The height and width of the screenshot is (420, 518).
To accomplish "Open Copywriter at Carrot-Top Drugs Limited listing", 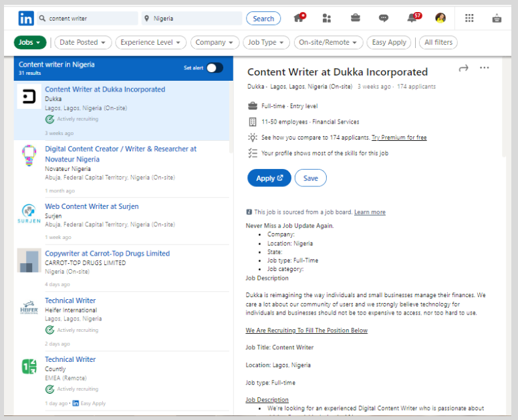I will click(108, 253).
